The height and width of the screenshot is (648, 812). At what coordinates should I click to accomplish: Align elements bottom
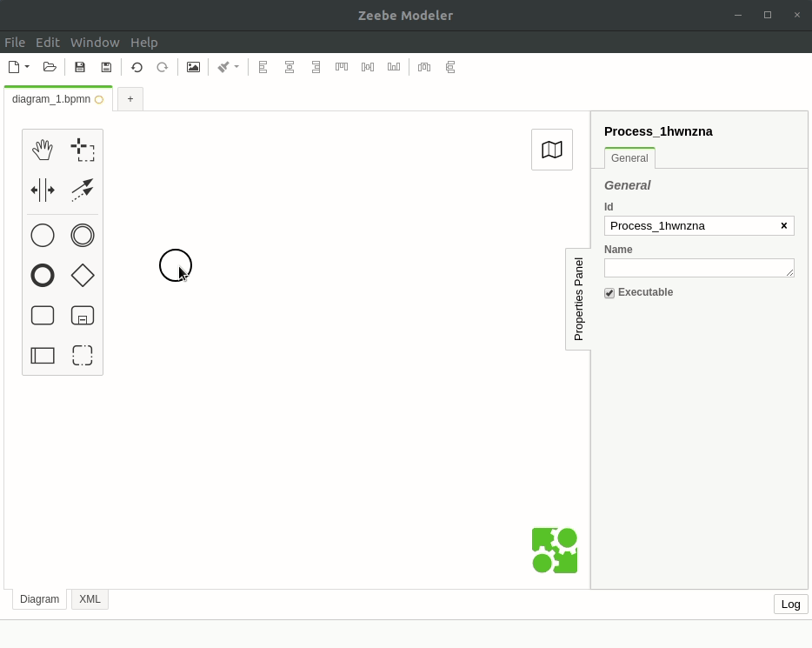click(394, 67)
